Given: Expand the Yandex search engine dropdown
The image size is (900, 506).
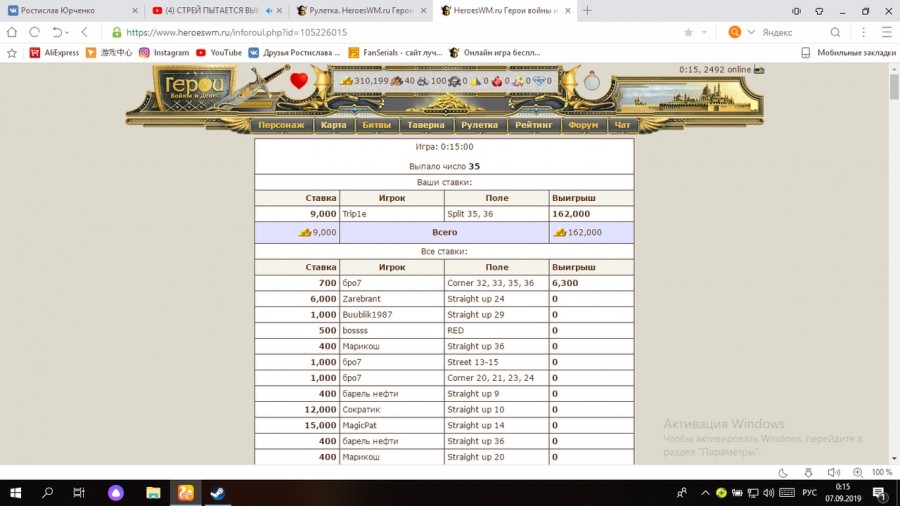Looking at the screenshot, I should tap(751, 32).
